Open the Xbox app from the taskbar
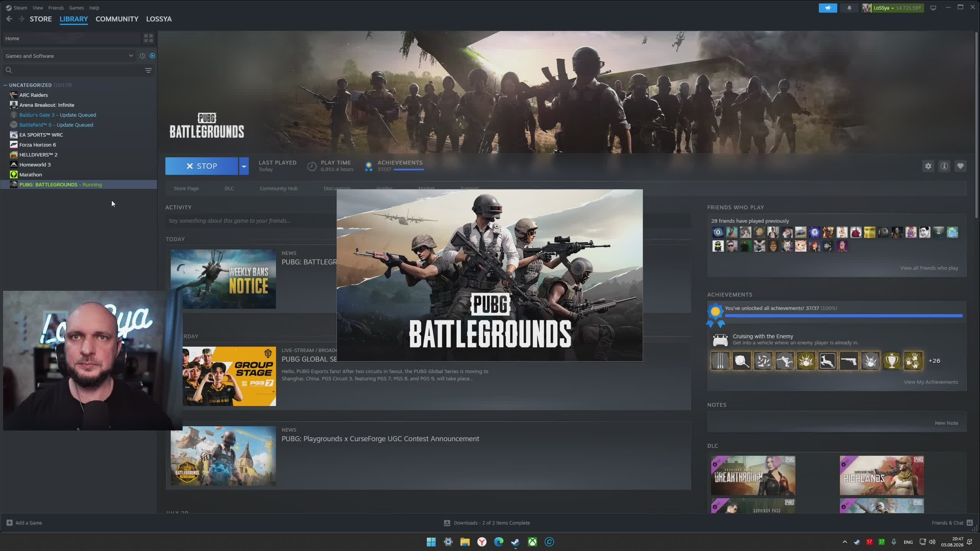 pos(532,542)
